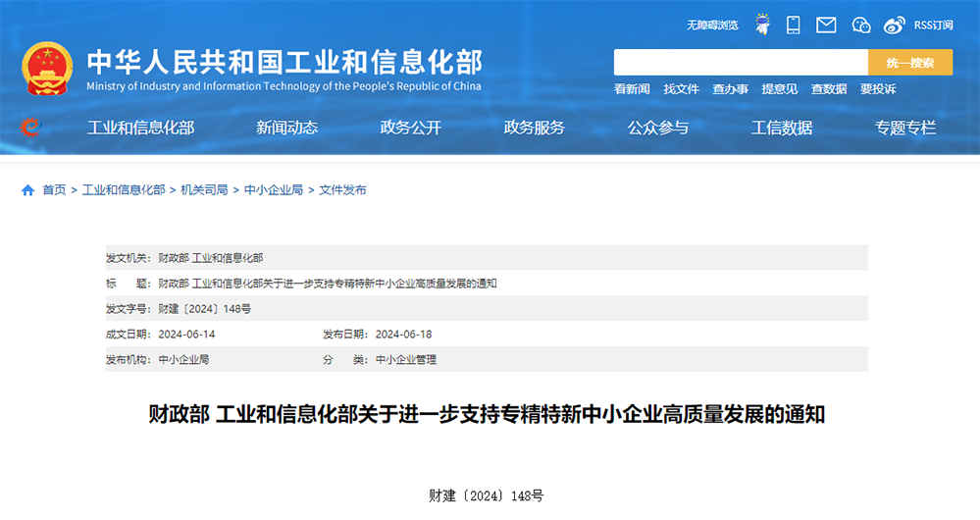Open the 新闻动态 navigation menu

286,128
